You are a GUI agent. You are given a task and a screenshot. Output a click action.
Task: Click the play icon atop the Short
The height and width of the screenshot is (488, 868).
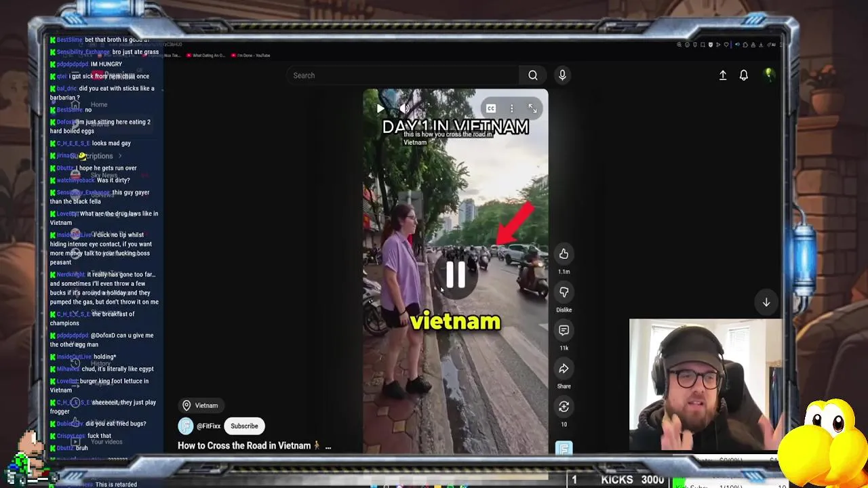pos(380,108)
